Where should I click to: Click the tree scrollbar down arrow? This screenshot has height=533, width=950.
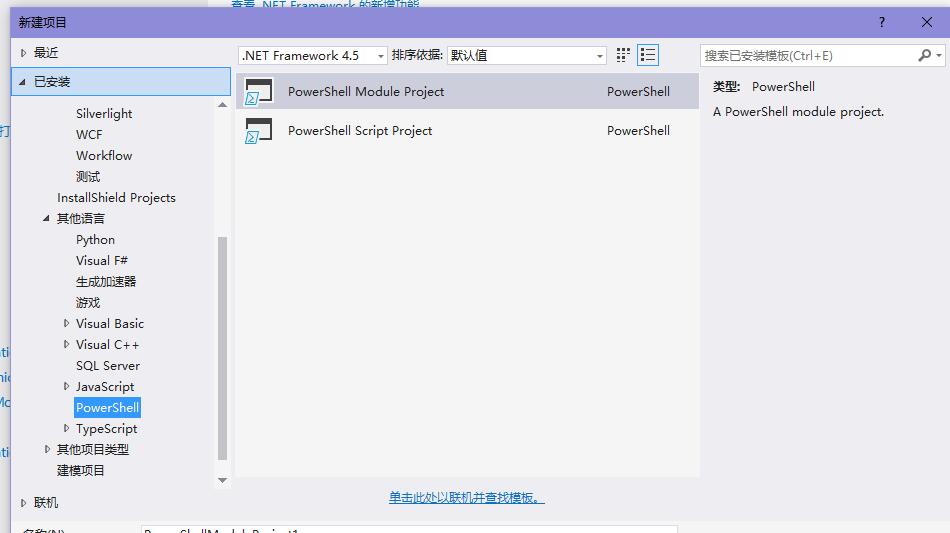click(x=222, y=480)
